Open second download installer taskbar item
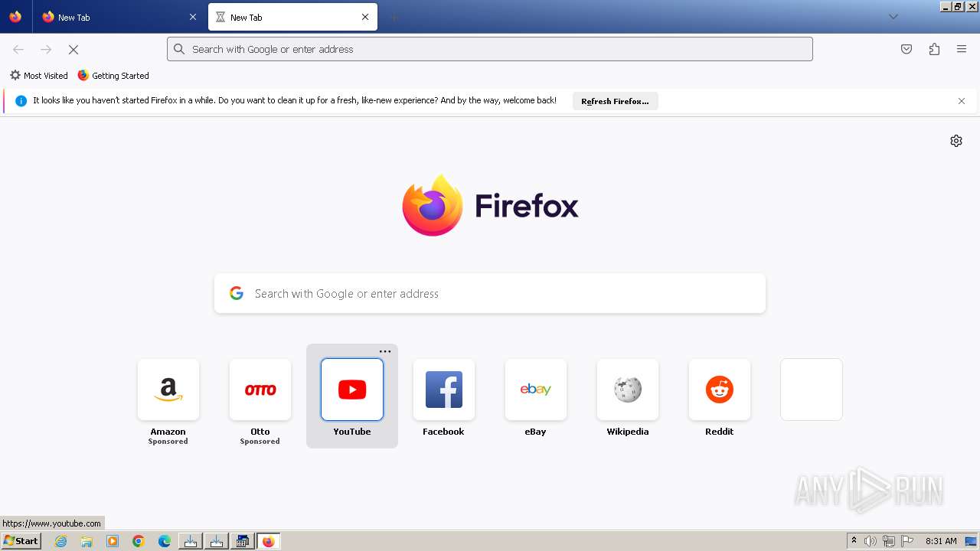The width and height of the screenshot is (980, 551). click(x=217, y=541)
